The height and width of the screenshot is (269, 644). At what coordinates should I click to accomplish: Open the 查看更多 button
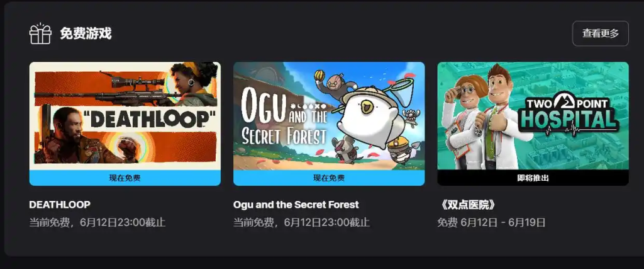(600, 33)
